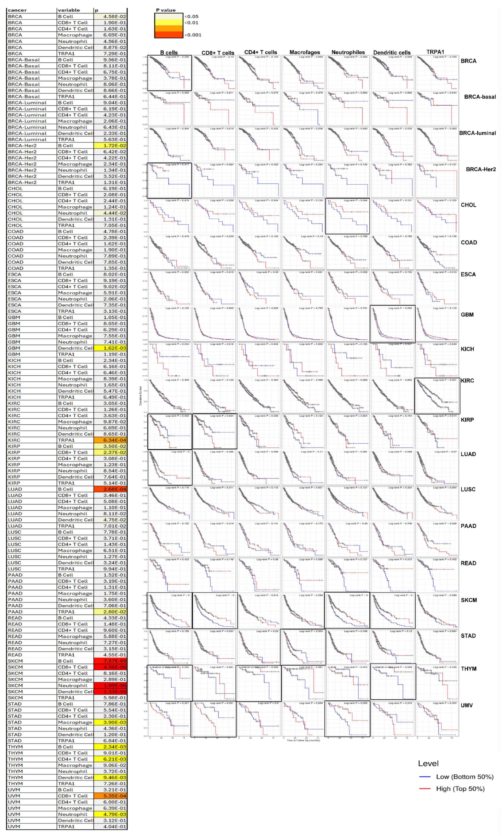Open the CHOL Neutrophiles survival plot

(x=347, y=216)
